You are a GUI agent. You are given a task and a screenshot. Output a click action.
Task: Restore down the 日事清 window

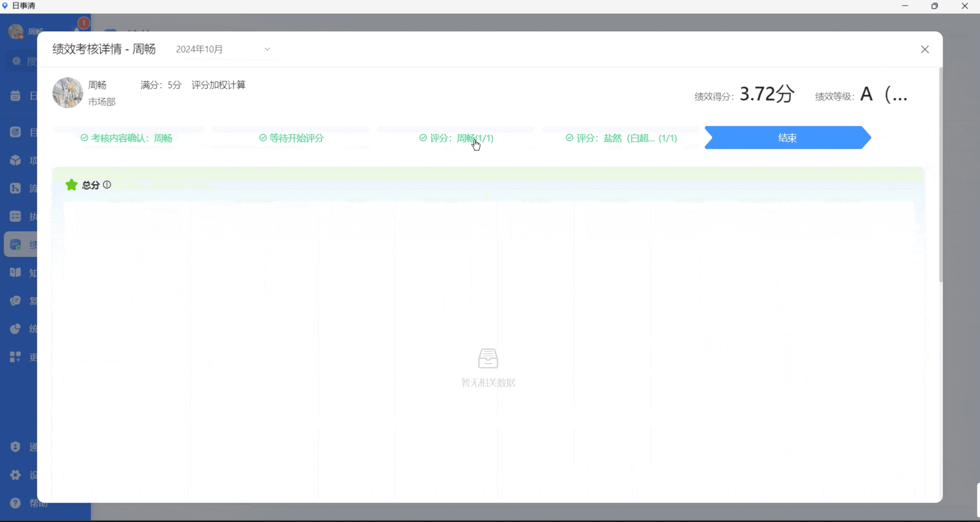935,6
